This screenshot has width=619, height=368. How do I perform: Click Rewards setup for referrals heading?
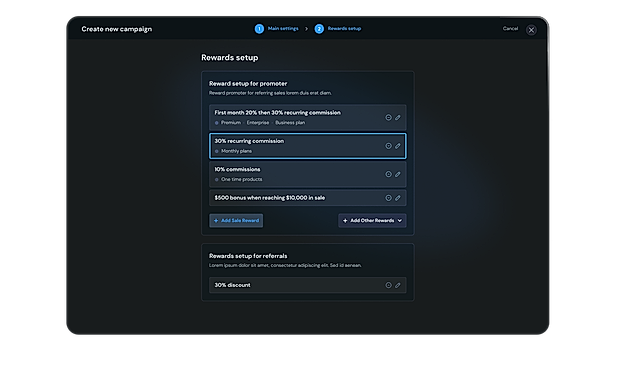[x=248, y=256]
